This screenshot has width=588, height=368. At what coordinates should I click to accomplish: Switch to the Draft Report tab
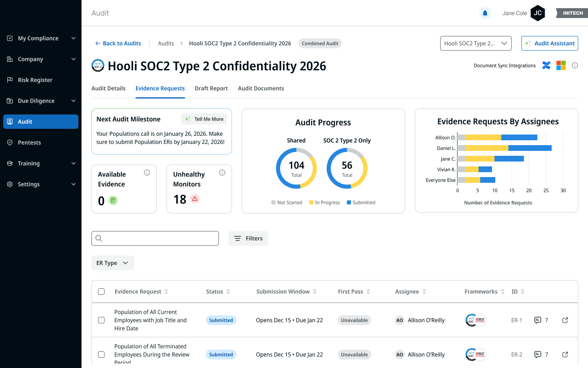(211, 88)
